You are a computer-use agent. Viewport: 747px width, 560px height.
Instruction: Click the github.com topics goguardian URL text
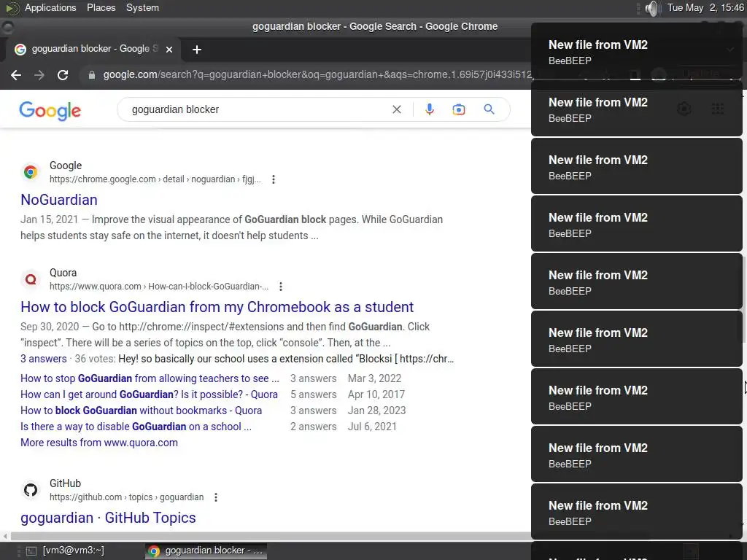(x=127, y=497)
